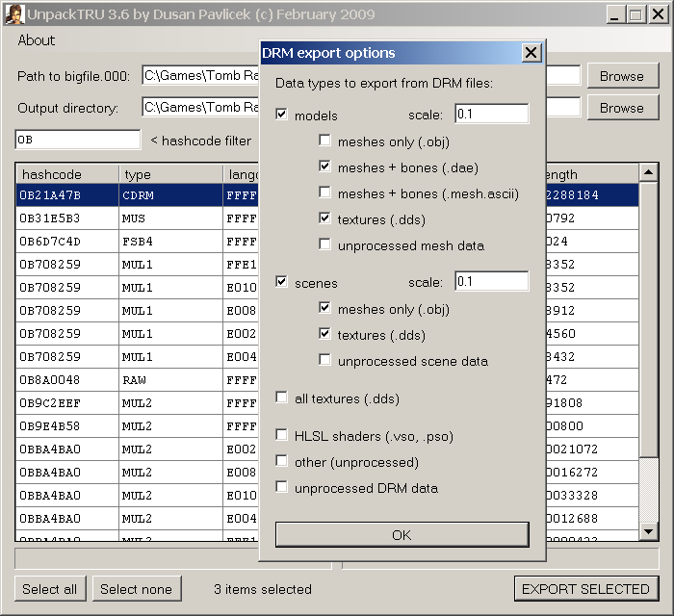This screenshot has height=616, width=674.
Task: Click the hashcode filter text field
Action: 78,141
